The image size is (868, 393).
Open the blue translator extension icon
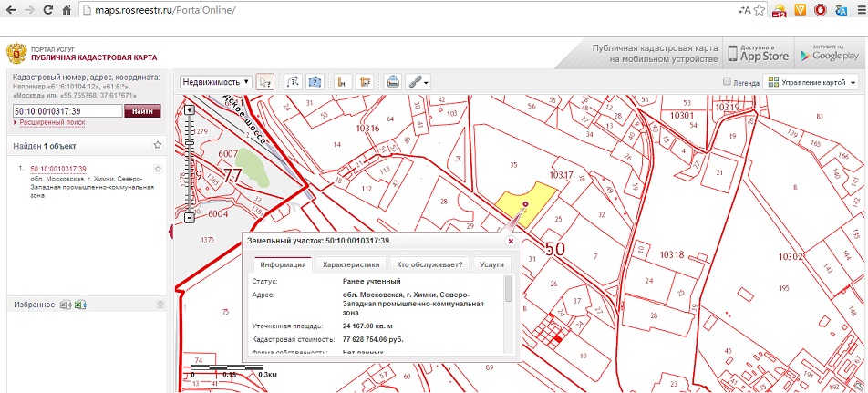click(842, 10)
